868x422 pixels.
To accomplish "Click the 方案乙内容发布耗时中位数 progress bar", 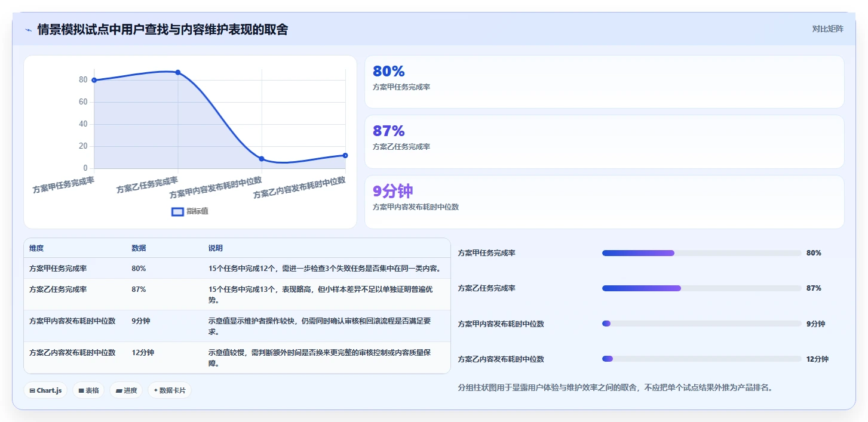I will click(702, 359).
